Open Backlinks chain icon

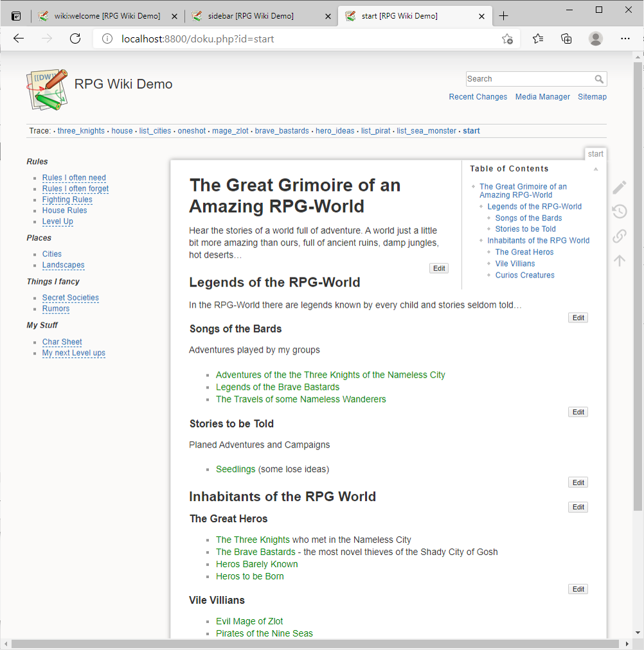(620, 236)
